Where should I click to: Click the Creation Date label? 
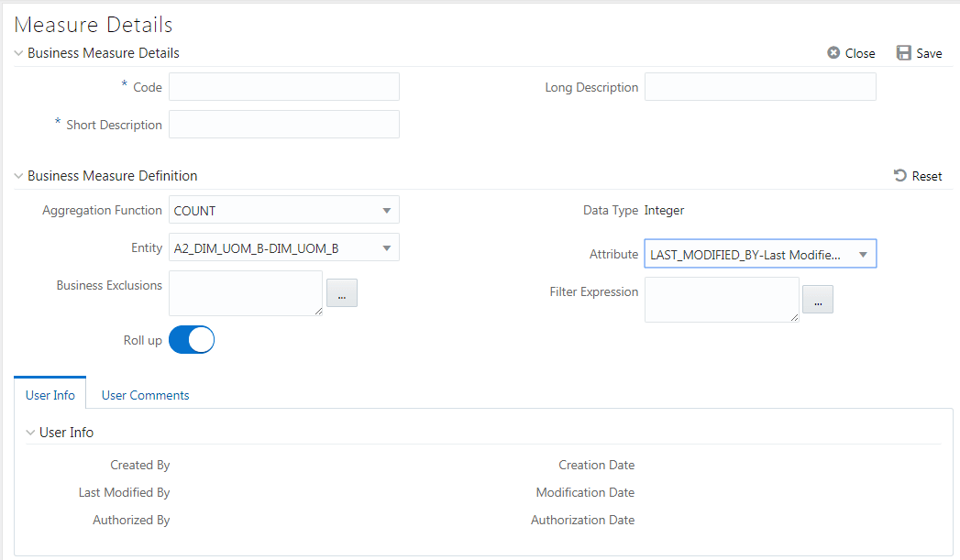click(x=596, y=465)
